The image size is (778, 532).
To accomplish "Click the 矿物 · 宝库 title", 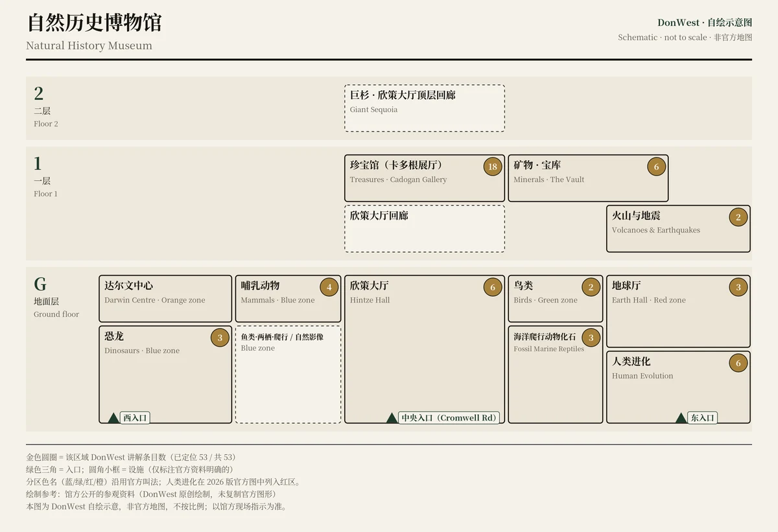I will click(x=537, y=165).
